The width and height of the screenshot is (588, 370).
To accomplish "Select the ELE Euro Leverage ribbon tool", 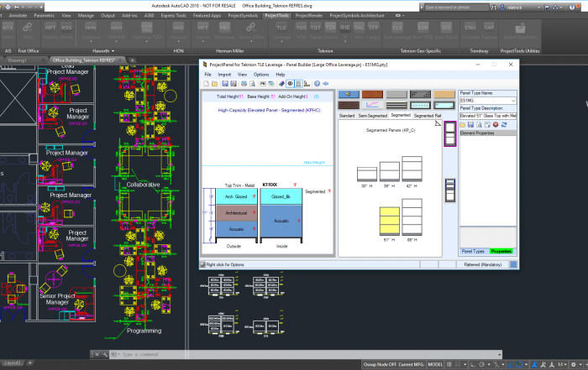I will pyautogui.click(x=397, y=31).
